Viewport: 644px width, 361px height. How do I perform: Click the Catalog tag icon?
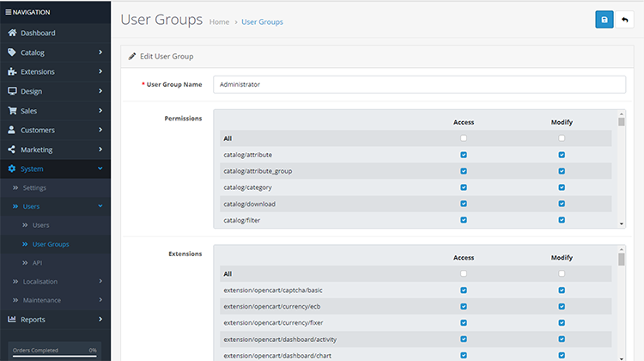pos(13,52)
